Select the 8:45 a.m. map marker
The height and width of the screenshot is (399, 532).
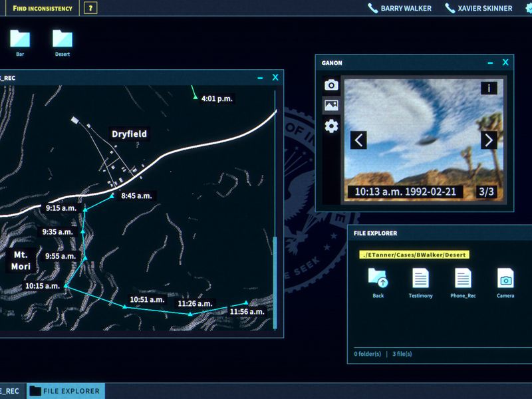(x=112, y=196)
